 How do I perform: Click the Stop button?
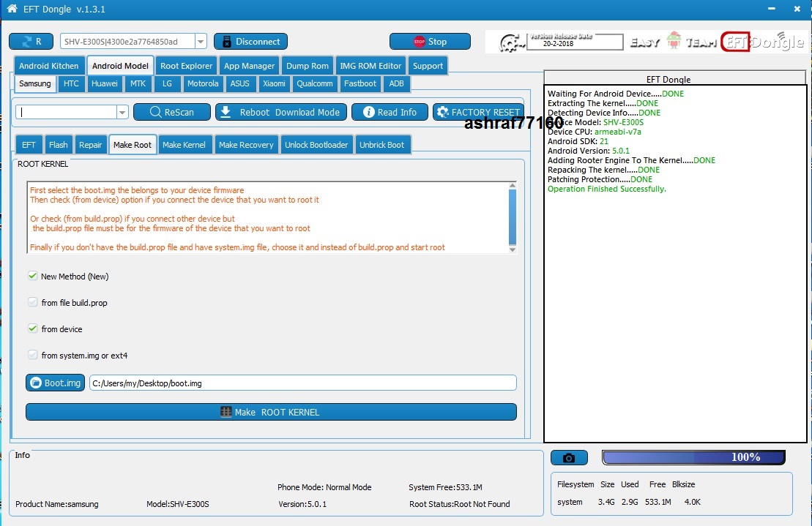click(x=430, y=42)
